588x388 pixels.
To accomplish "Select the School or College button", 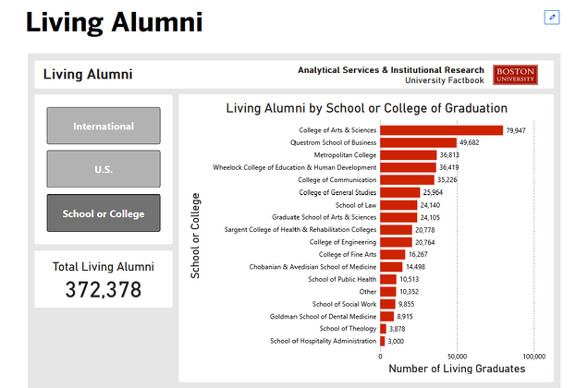I will coord(104,213).
